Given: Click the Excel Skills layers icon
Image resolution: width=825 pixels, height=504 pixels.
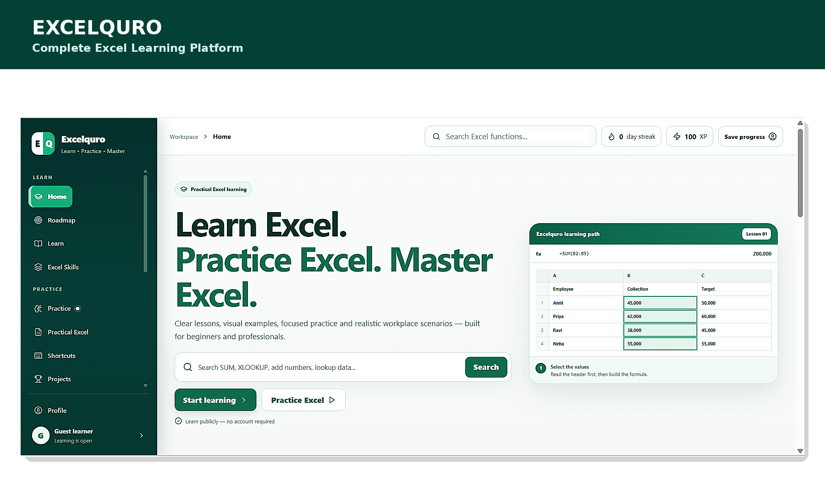Looking at the screenshot, I should click(x=38, y=267).
